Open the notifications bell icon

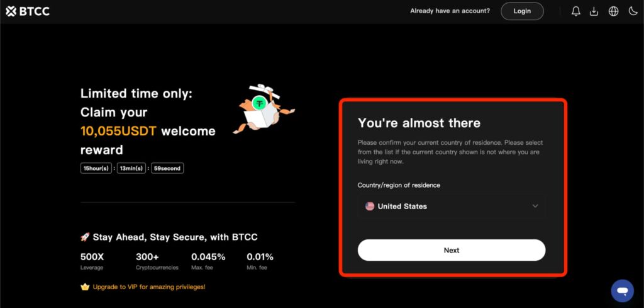click(576, 11)
